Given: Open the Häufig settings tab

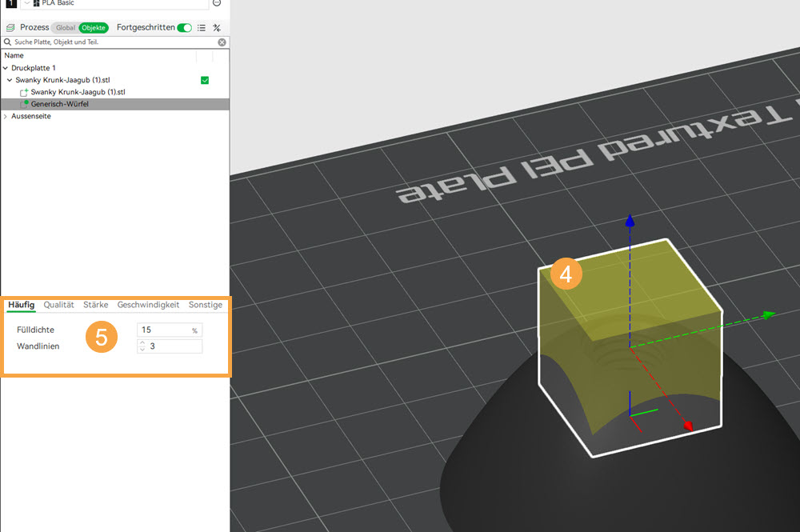Looking at the screenshot, I should (22, 305).
